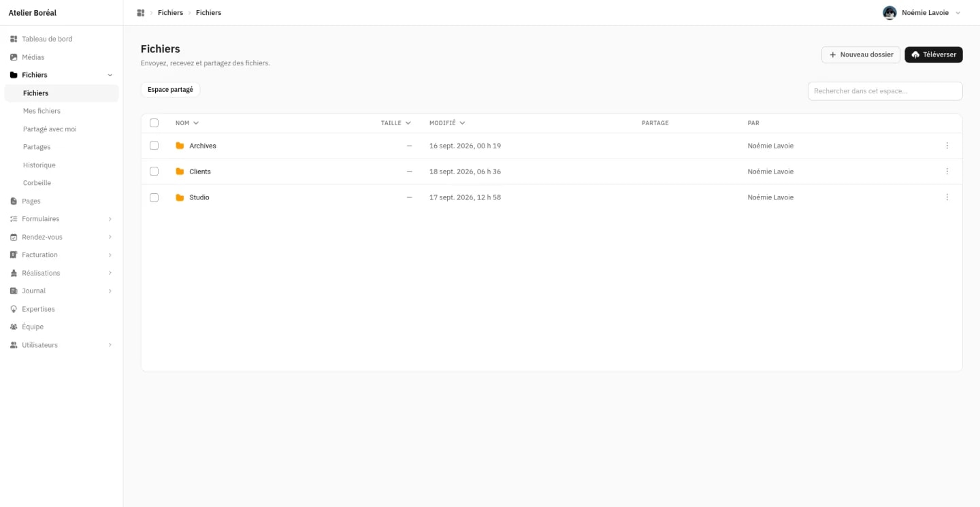Expand the Facturation sidebar chevron
The image size is (980, 507).
(x=110, y=255)
